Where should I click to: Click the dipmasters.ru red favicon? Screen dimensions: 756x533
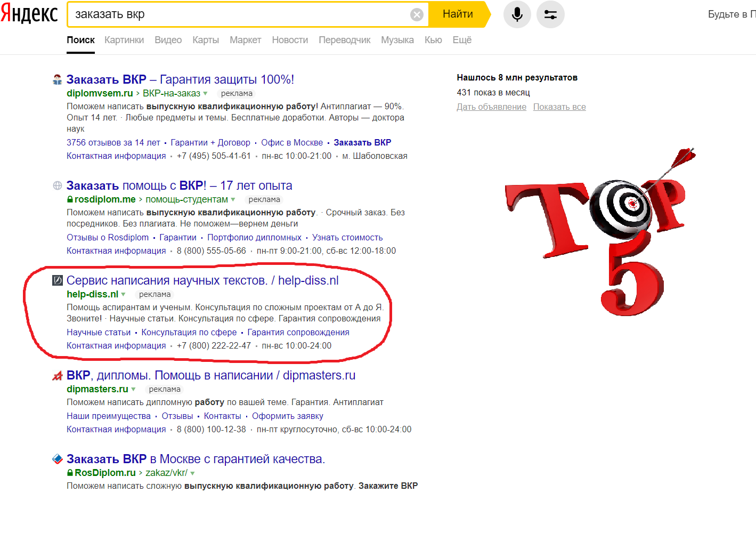58,376
